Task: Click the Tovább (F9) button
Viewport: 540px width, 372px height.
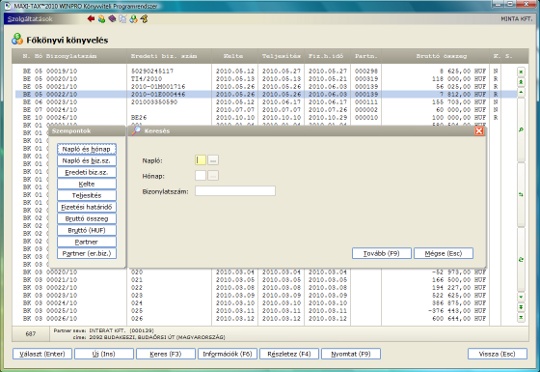Action: pos(382,253)
